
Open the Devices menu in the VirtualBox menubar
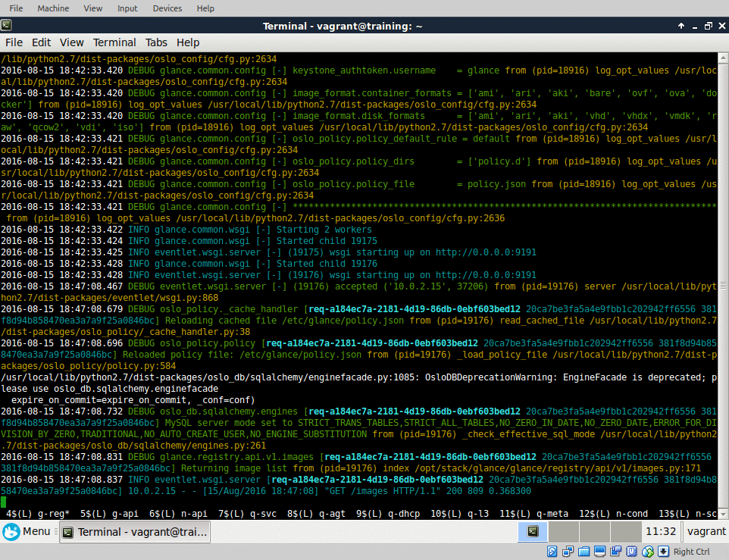[x=166, y=8]
